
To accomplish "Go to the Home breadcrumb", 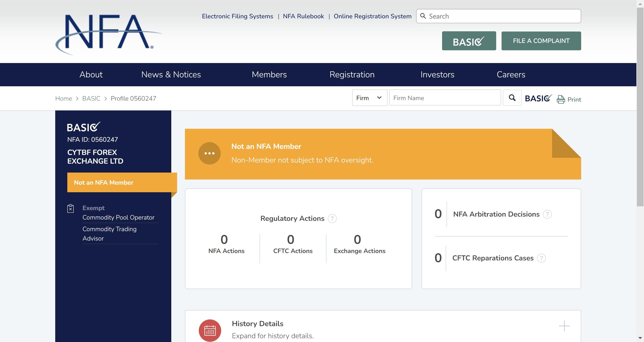I will click(64, 99).
